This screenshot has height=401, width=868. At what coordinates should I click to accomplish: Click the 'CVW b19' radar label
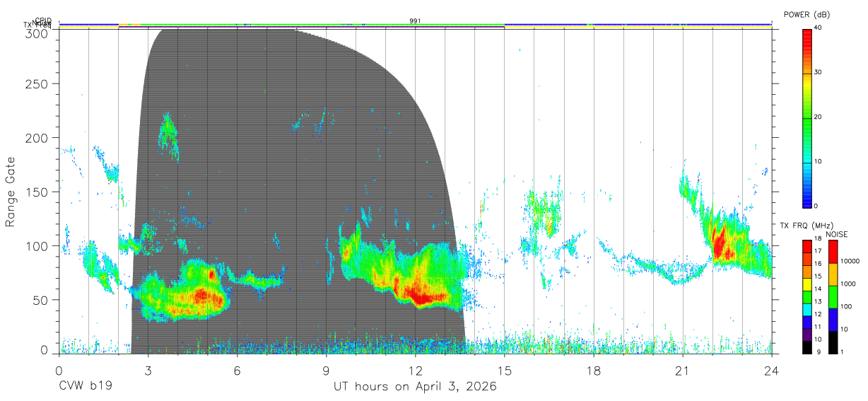(x=86, y=387)
